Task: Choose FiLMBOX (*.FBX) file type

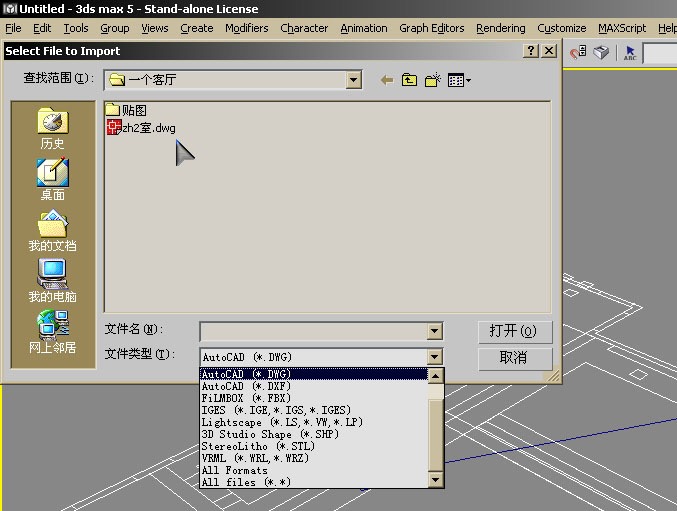Action: pos(314,398)
